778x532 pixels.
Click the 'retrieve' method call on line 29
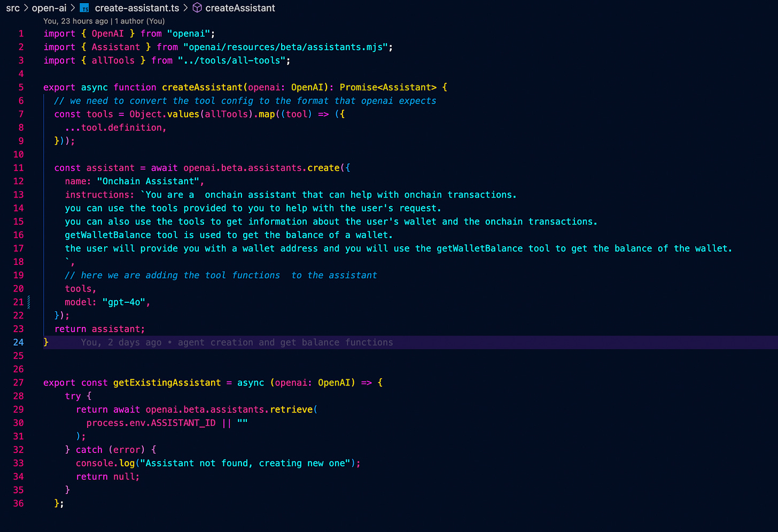(291, 410)
